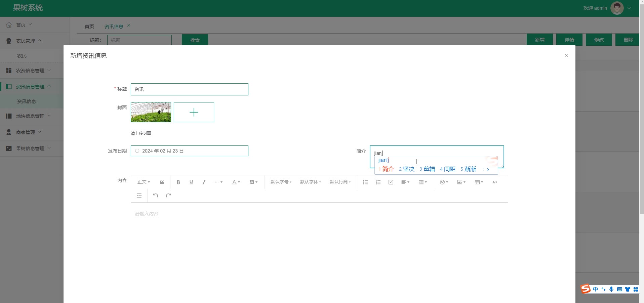The image size is (644, 303).
Task: Open indent options dropdown
Action: click(423, 182)
